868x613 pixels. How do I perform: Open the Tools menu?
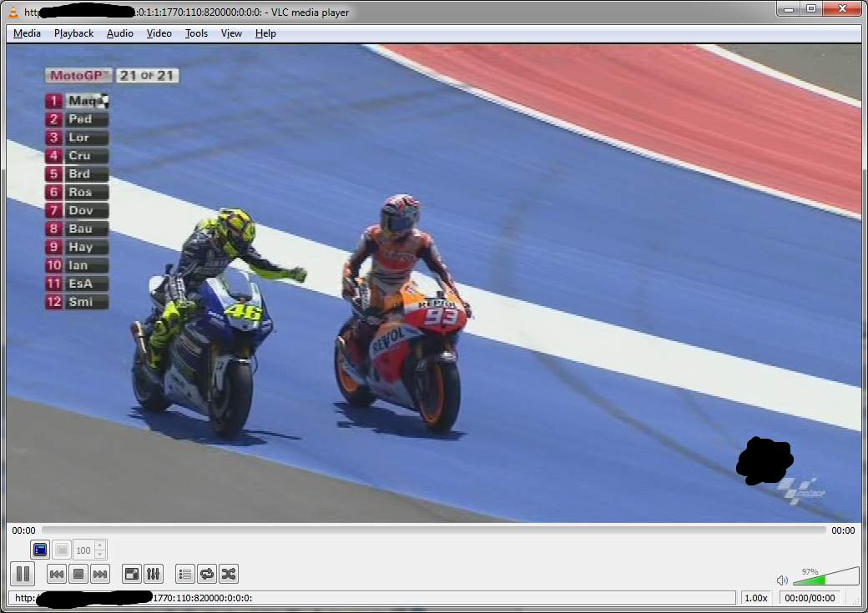pyautogui.click(x=196, y=33)
